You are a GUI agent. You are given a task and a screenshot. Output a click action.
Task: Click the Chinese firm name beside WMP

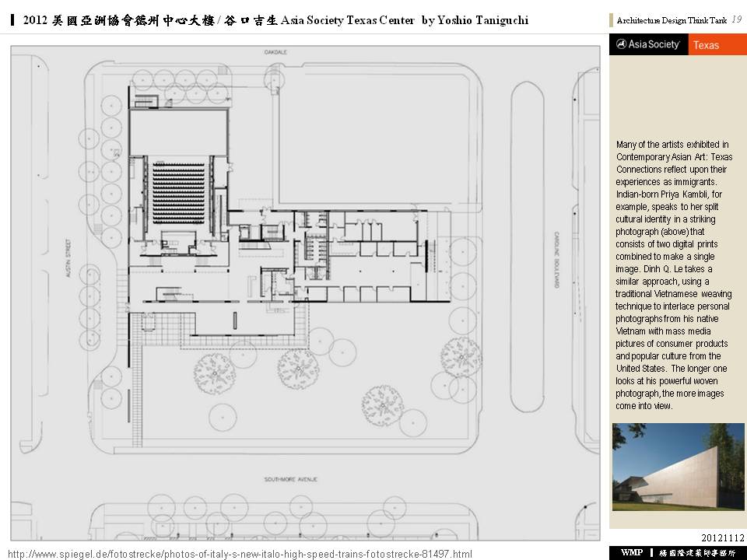pos(697,552)
